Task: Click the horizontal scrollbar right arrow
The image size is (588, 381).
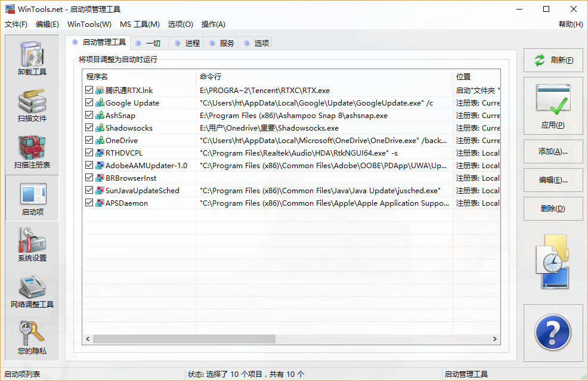Action: [x=495, y=339]
